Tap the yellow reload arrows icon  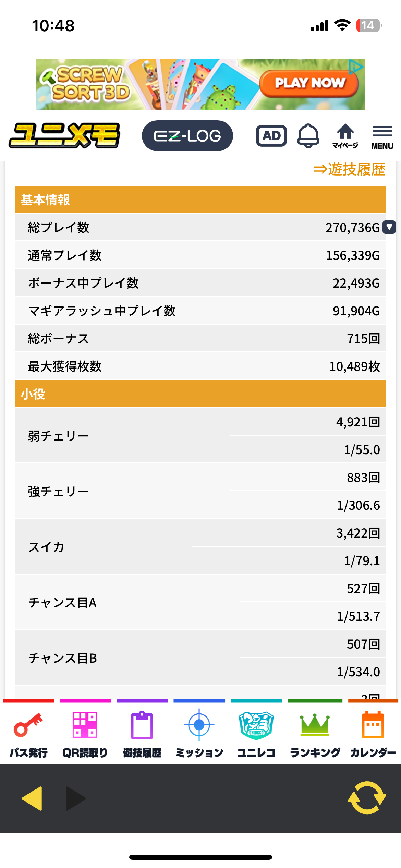[367, 798]
